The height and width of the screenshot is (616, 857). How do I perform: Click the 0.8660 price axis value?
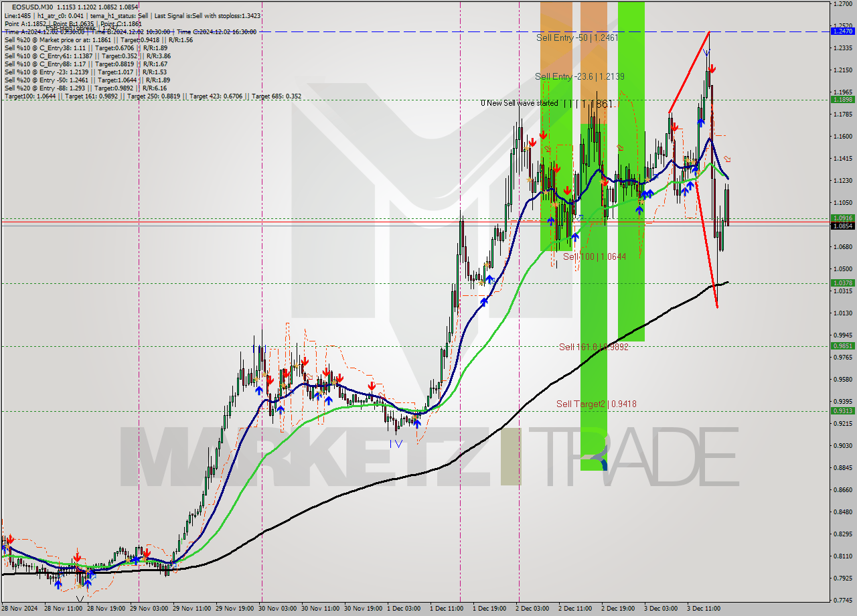click(x=842, y=489)
